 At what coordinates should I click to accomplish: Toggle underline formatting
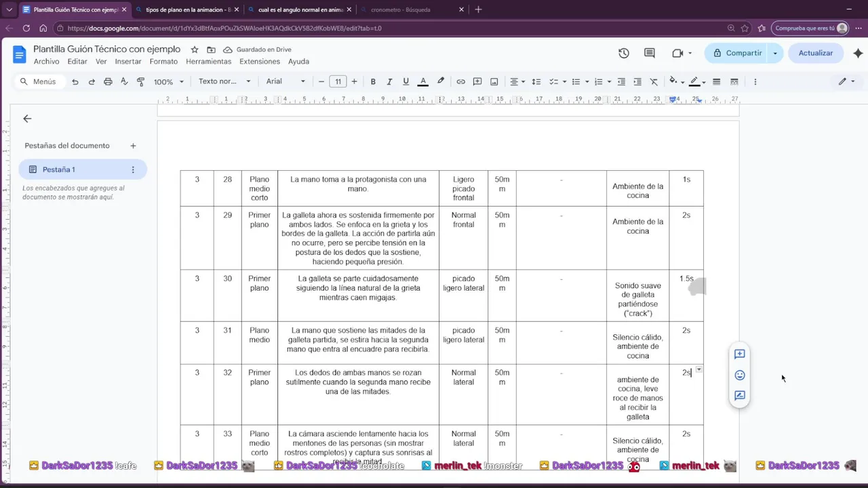point(406,81)
